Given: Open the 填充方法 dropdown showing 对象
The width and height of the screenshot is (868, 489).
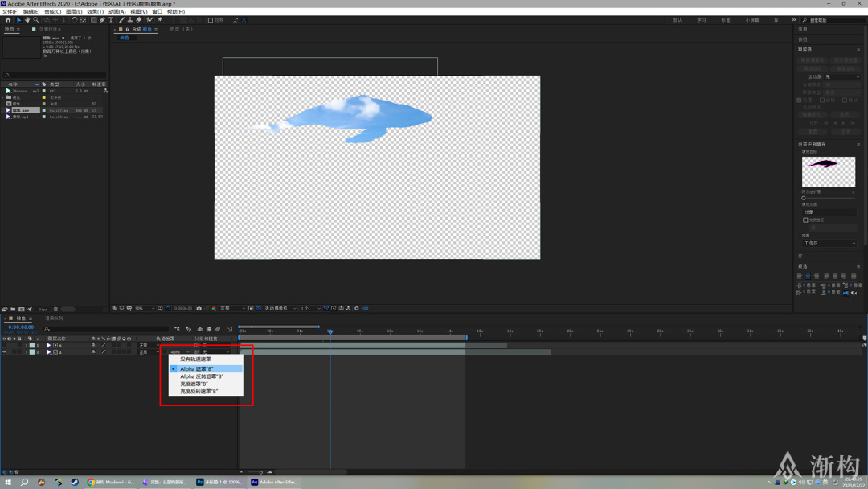Looking at the screenshot, I should [829, 212].
